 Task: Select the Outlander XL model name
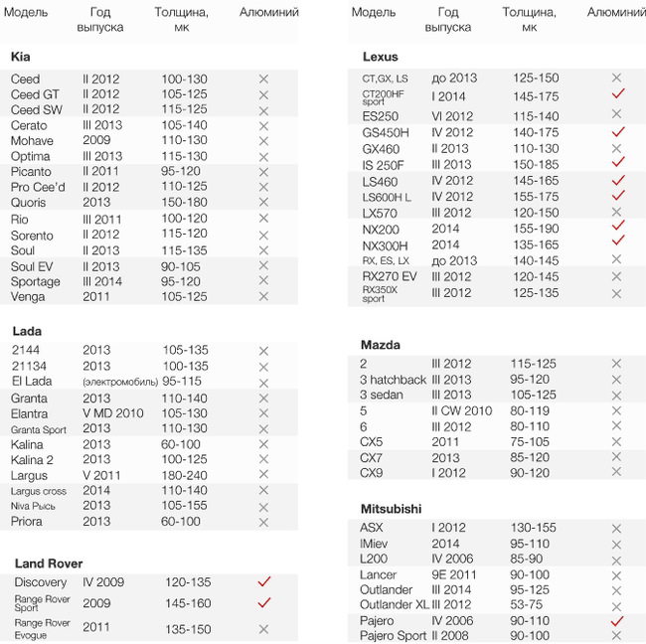pos(394,605)
